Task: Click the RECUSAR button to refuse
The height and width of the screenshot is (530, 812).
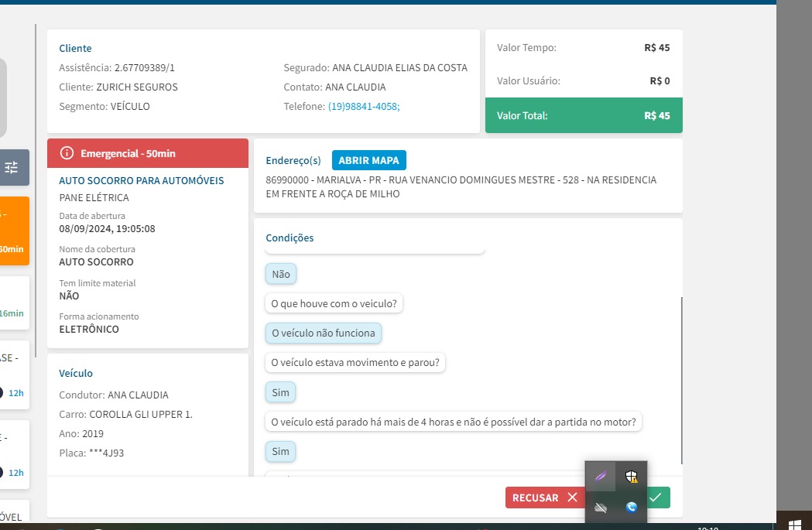Action: (x=545, y=498)
